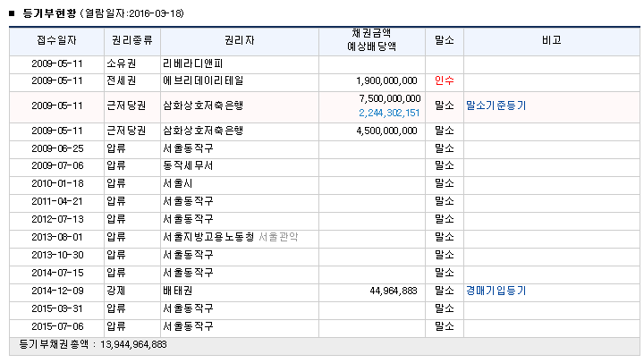Select 서울동작구 in the 2015-03-31 row
Image resolution: width=644 pixels, height=363 pixels.
tap(188, 308)
